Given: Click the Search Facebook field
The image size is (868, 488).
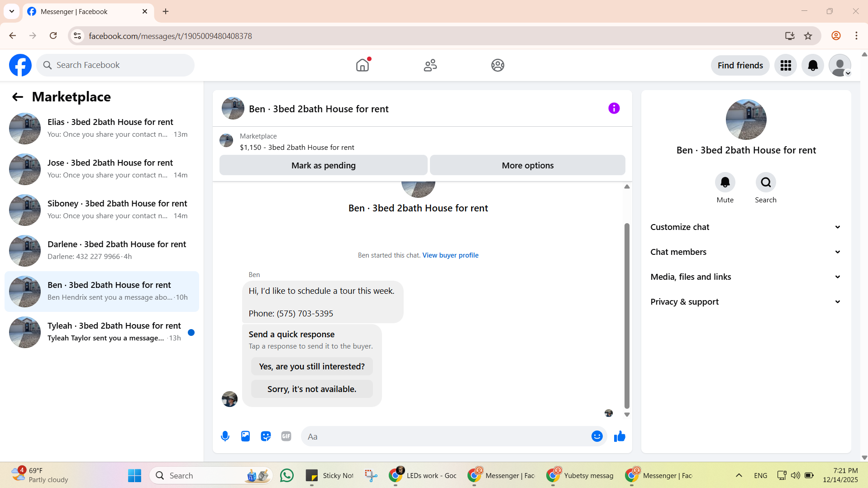Looking at the screenshot, I should [115, 65].
